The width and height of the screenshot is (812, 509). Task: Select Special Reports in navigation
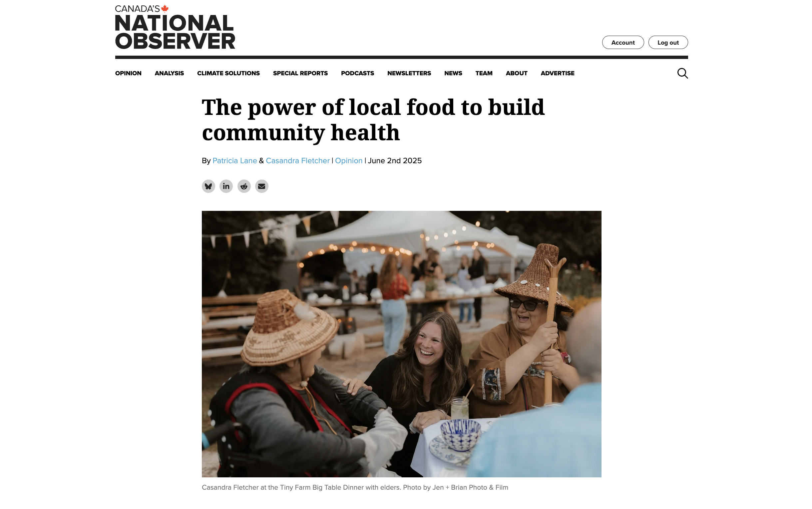[x=300, y=73]
